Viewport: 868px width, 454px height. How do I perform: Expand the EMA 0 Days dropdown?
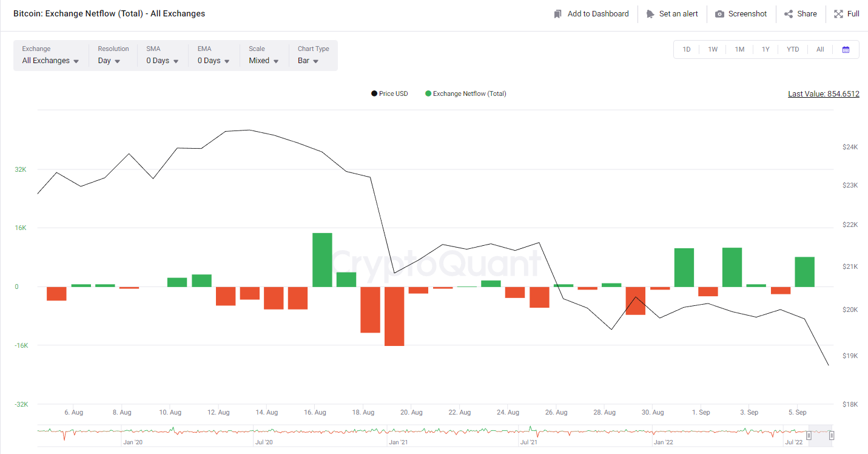(214, 61)
